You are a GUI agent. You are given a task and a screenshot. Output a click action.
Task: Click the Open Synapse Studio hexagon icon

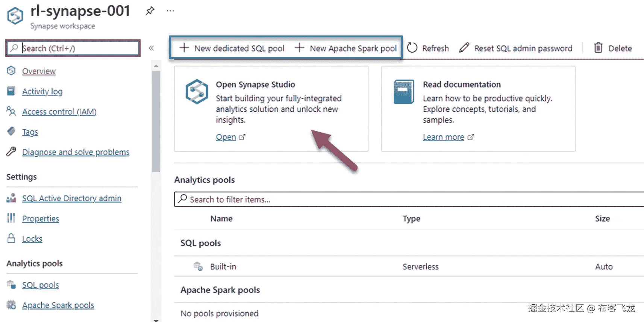[197, 91]
